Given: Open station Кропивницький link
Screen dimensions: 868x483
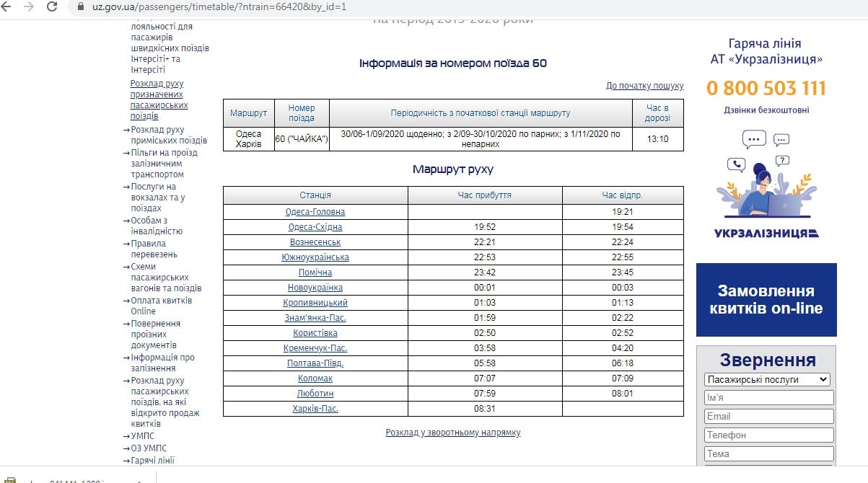Looking at the screenshot, I should tap(315, 303).
